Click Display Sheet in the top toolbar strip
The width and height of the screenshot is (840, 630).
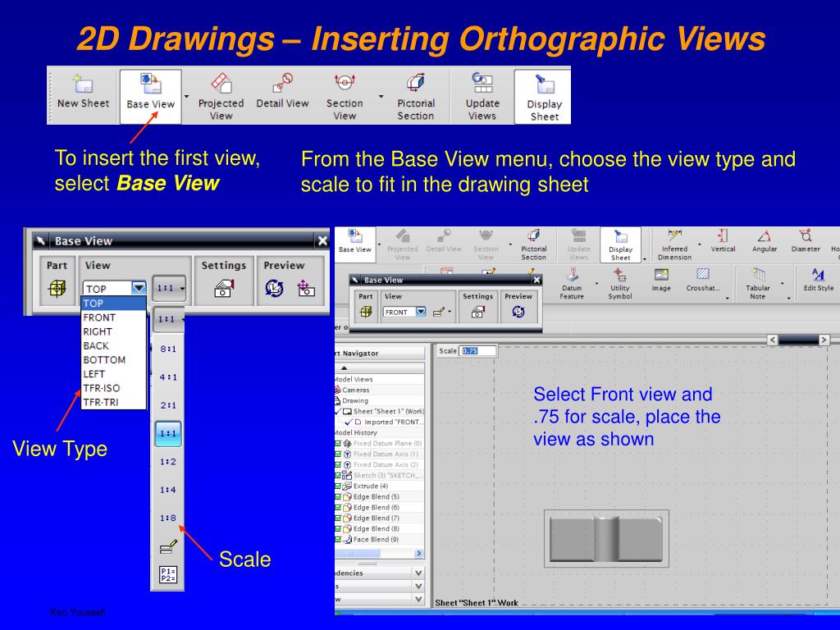click(x=545, y=97)
